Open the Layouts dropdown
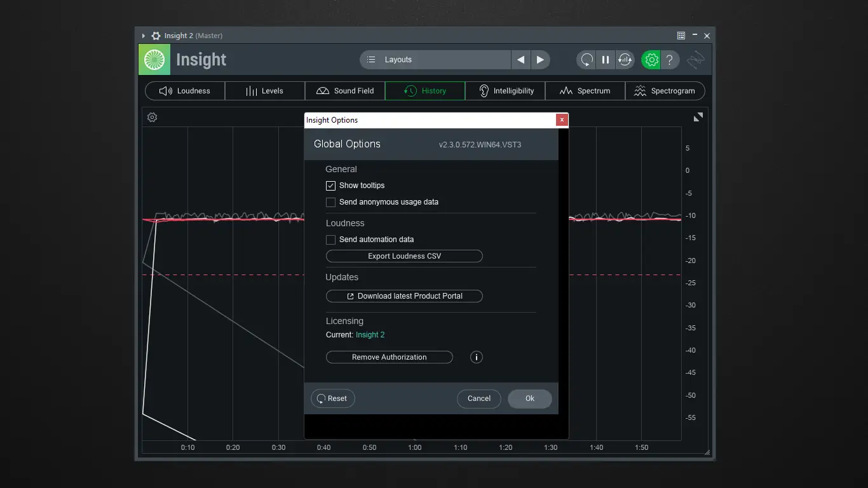Image resolution: width=868 pixels, height=488 pixels. coord(435,60)
